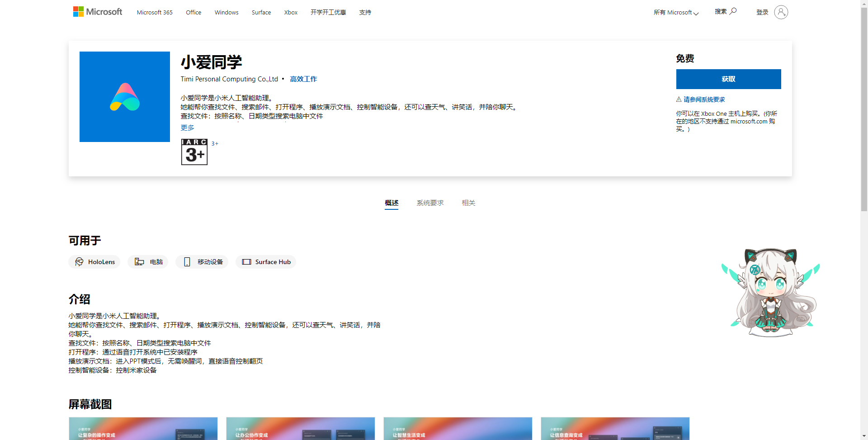Click the Microsoft logo
Screen dimensions: 868x440
(98, 12)
